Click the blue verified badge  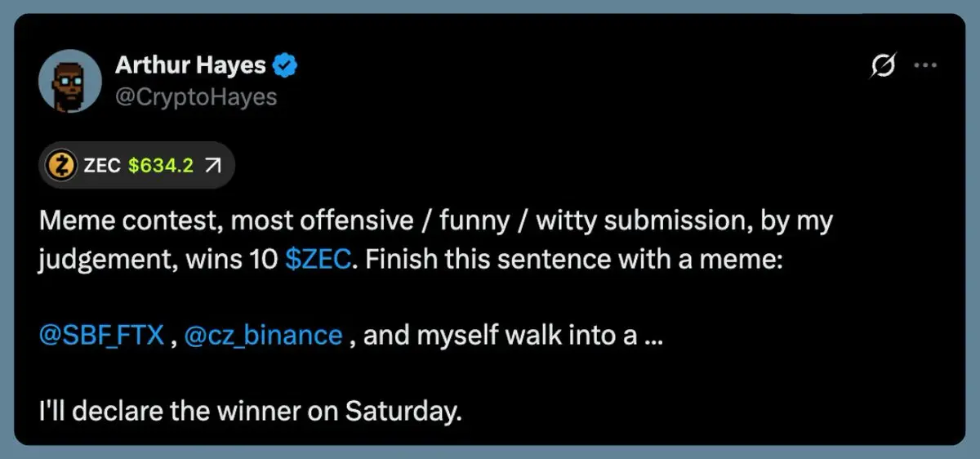tap(285, 66)
